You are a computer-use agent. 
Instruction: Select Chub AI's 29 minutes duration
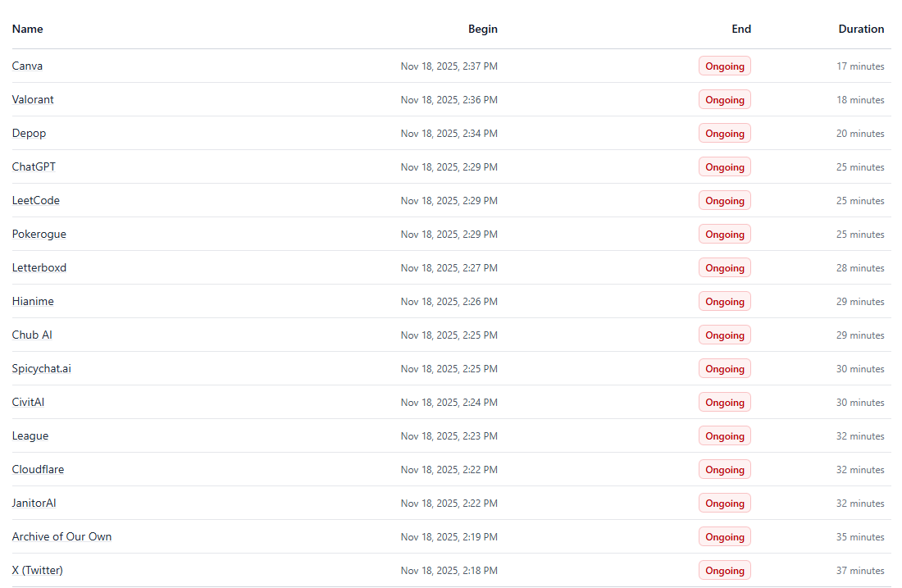pos(860,335)
